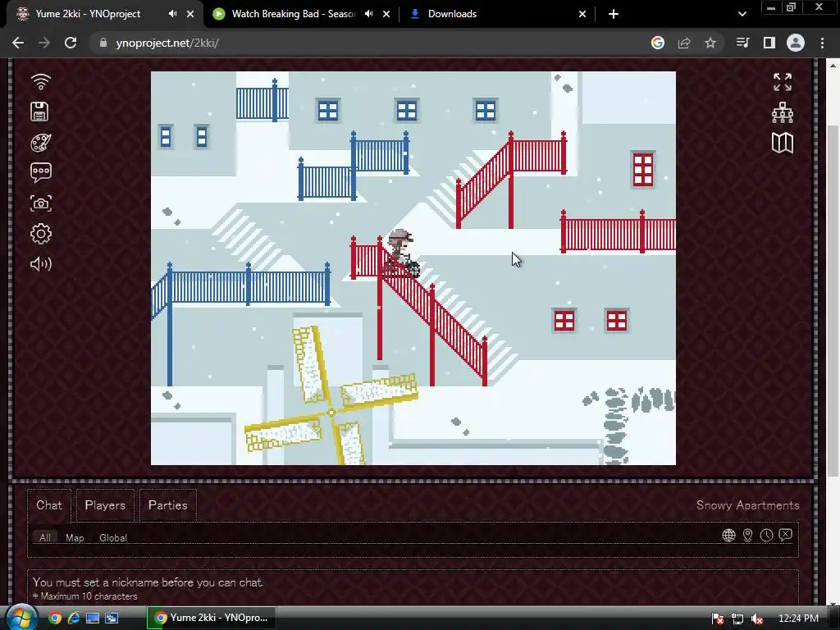The height and width of the screenshot is (630, 840).
Task: Click the game canvas character on bicycle
Action: click(x=402, y=253)
